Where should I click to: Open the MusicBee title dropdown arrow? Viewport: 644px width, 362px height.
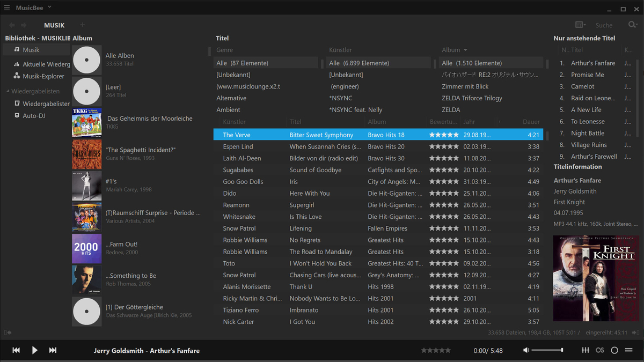click(x=49, y=7)
